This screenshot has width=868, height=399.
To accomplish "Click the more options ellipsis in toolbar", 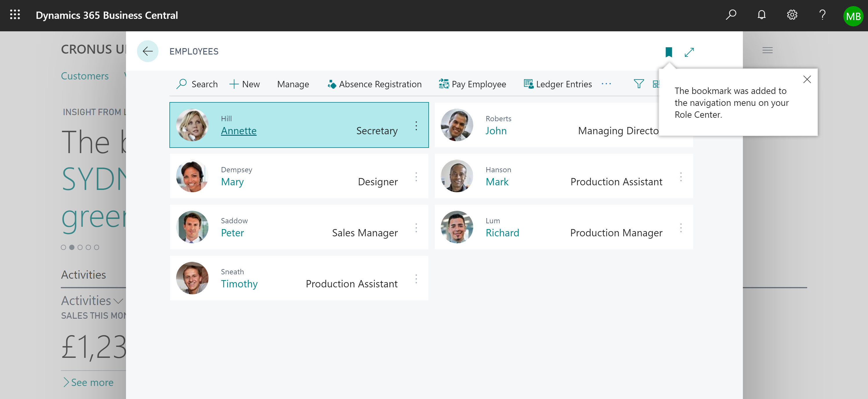I will tap(608, 84).
